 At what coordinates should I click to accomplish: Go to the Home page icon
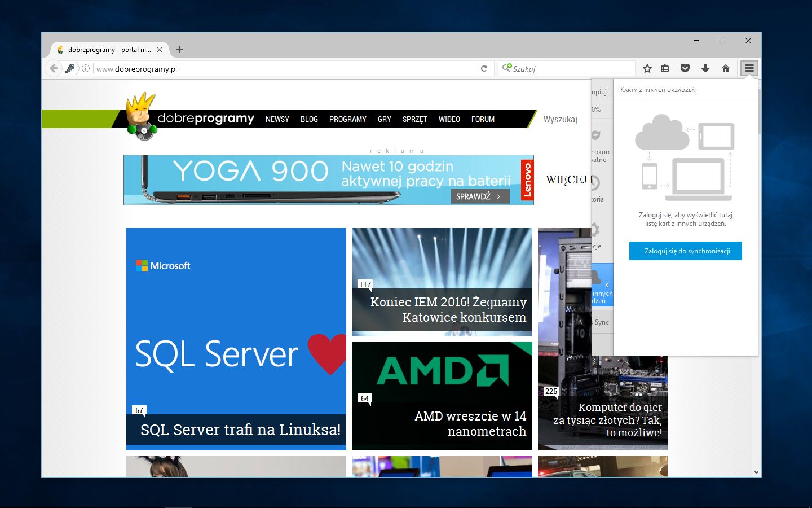(x=726, y=68)
